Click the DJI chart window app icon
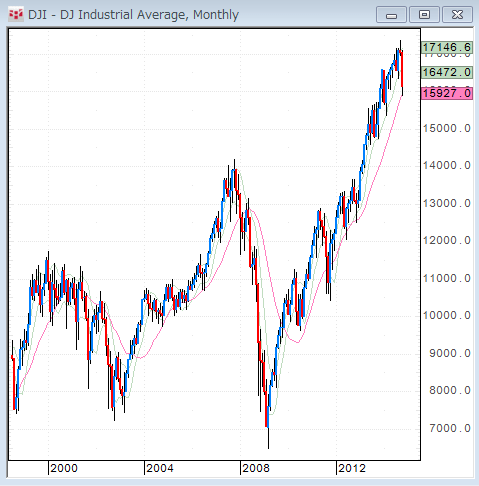Viewport: 479px width, 486px height. tap(15, 15)
